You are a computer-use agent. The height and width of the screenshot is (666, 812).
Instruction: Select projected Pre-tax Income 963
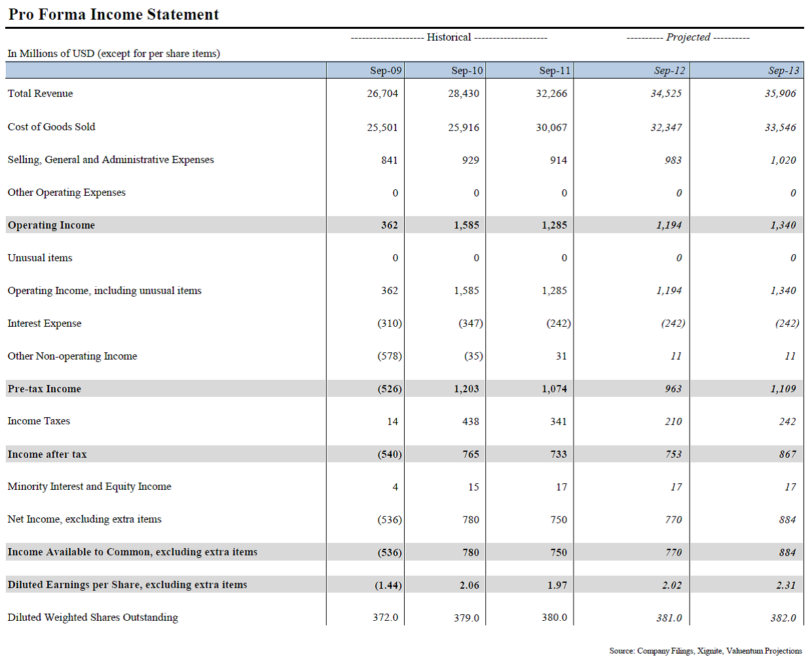[673, 389]
